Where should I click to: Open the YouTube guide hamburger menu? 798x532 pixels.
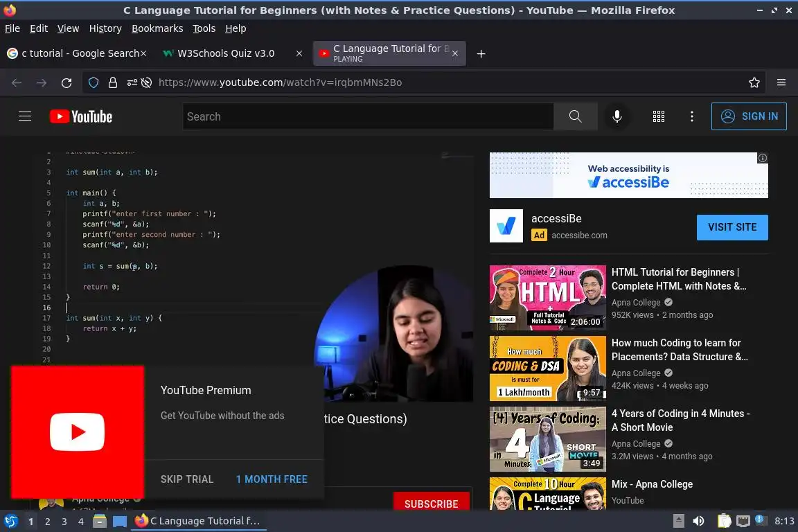coord(24,116)
